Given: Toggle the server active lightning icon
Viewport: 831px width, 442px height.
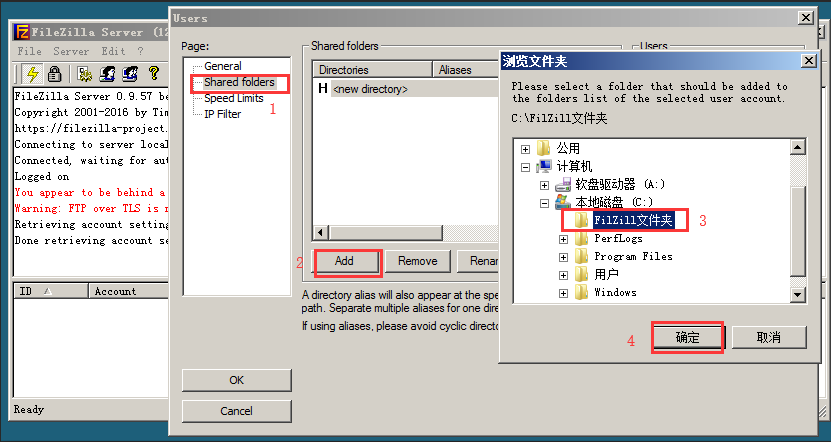Looking at the screenshot, I should (x=33, y=74).
